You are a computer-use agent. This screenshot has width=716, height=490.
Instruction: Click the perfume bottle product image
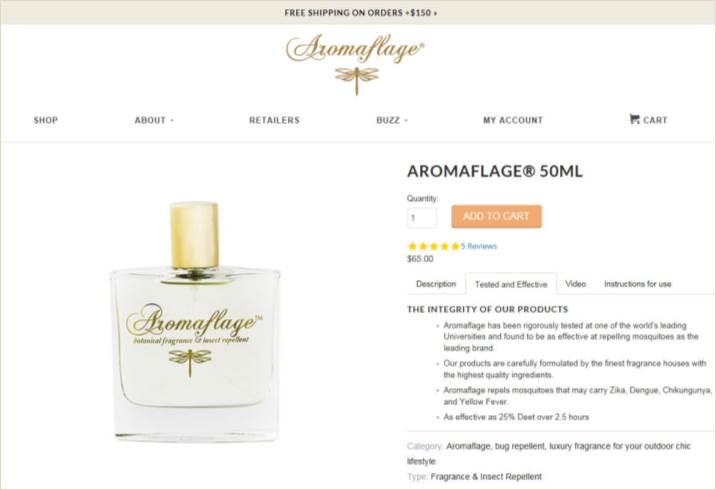tap(195, 321)
